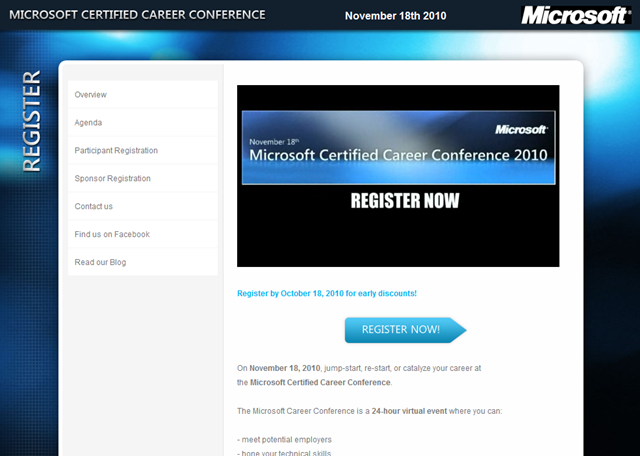Open Sponsor Registration from the sidebar
Image resolution: width=640 pixels, height=456 pixels.
pyautogui.click(x=112, y=179)
